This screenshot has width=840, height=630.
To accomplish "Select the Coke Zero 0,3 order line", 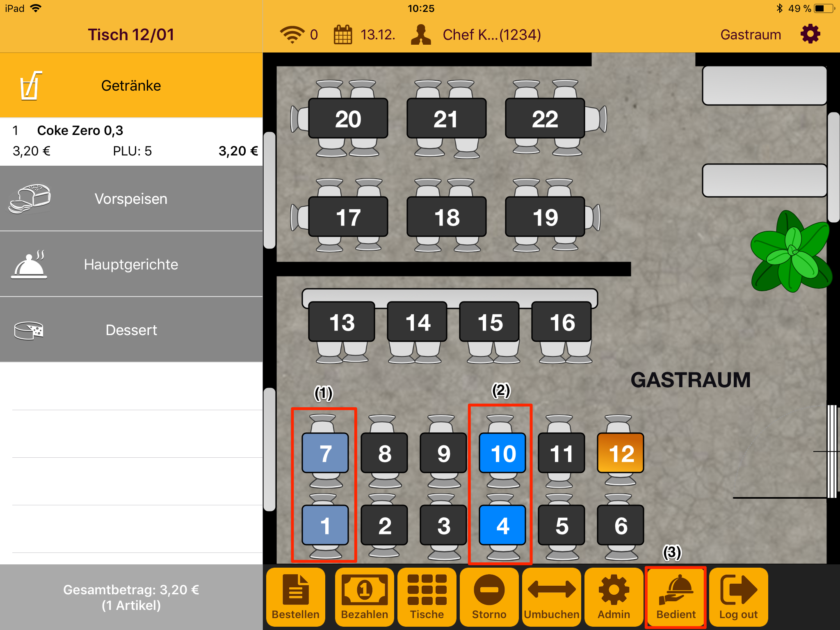I will point(131,142).
